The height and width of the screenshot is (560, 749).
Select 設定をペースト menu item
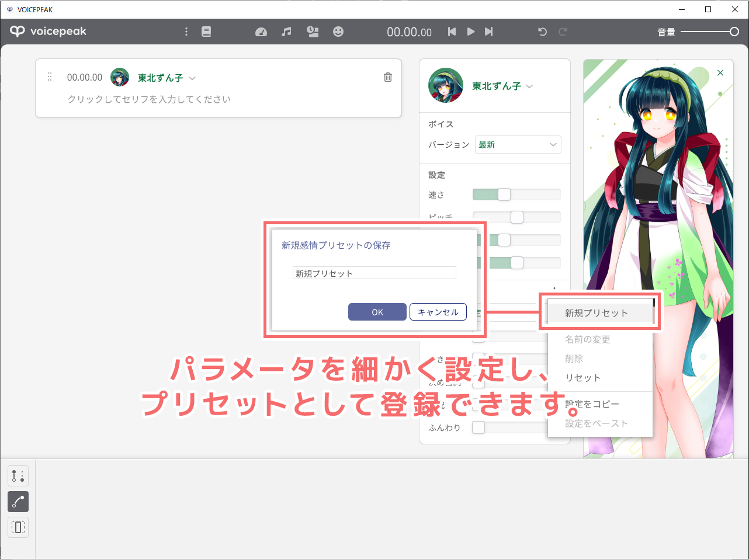point(600,423)
